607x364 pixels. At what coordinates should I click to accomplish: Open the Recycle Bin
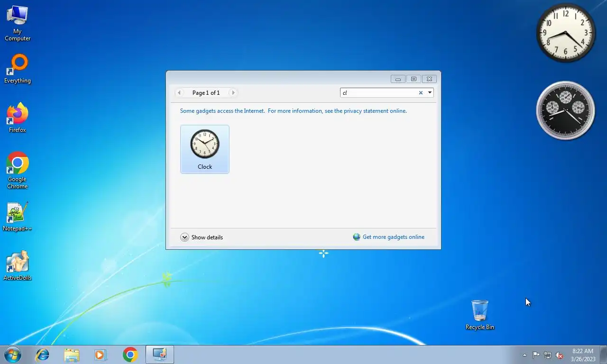coord(480,315)
